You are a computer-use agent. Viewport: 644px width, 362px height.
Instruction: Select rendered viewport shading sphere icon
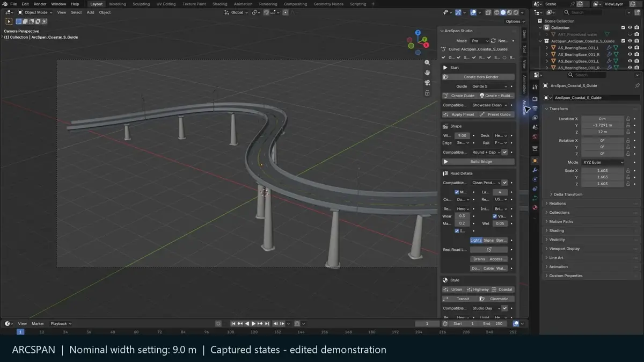[516, 12]
